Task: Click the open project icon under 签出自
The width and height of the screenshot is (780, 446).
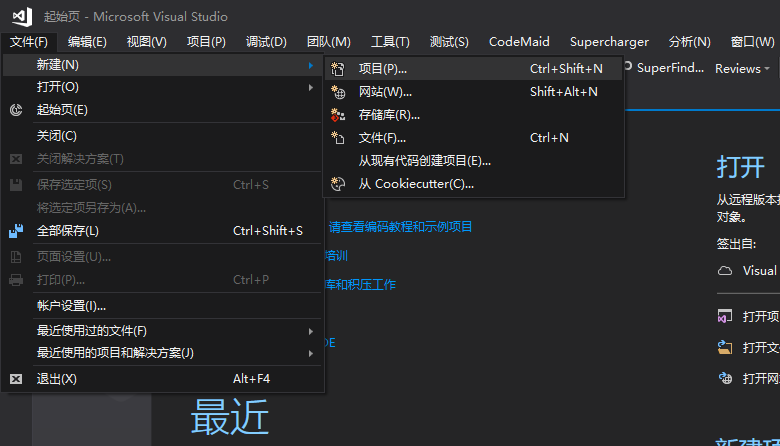Action: 725,316
